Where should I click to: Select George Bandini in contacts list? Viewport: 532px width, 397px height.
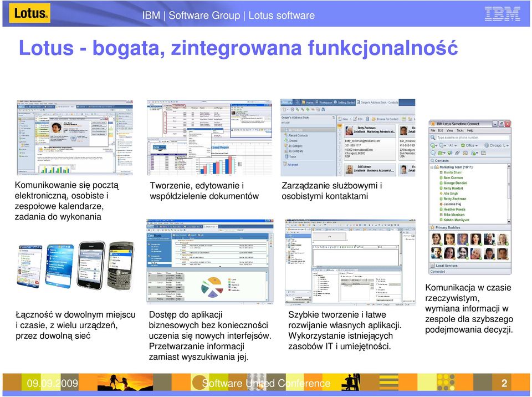pyautogui.click(x=456, y=183)
